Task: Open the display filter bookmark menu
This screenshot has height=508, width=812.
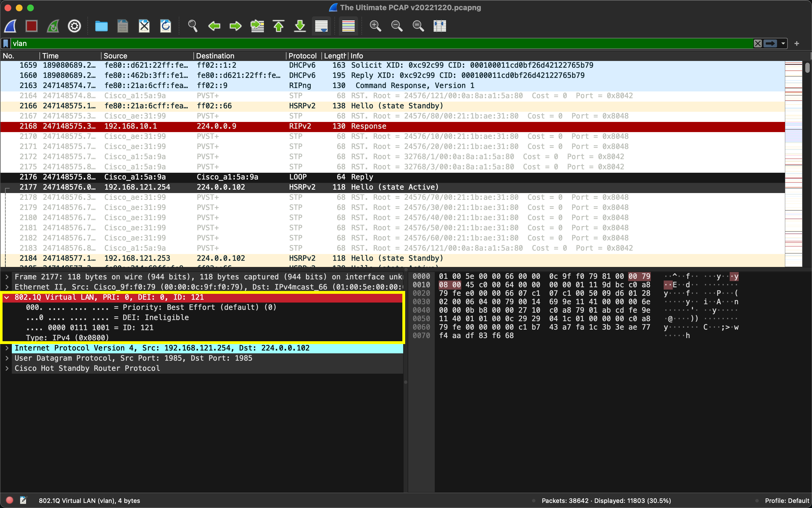Action: (x=6, y=43)
